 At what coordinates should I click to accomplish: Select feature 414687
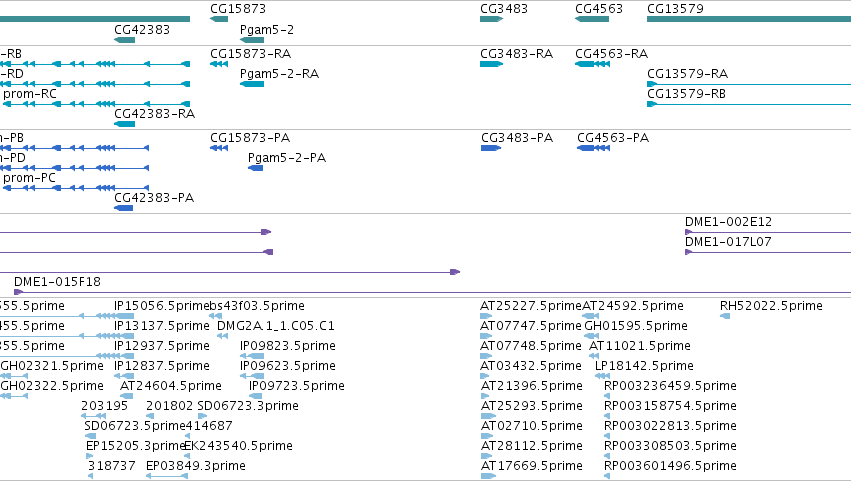click(209, 427)
